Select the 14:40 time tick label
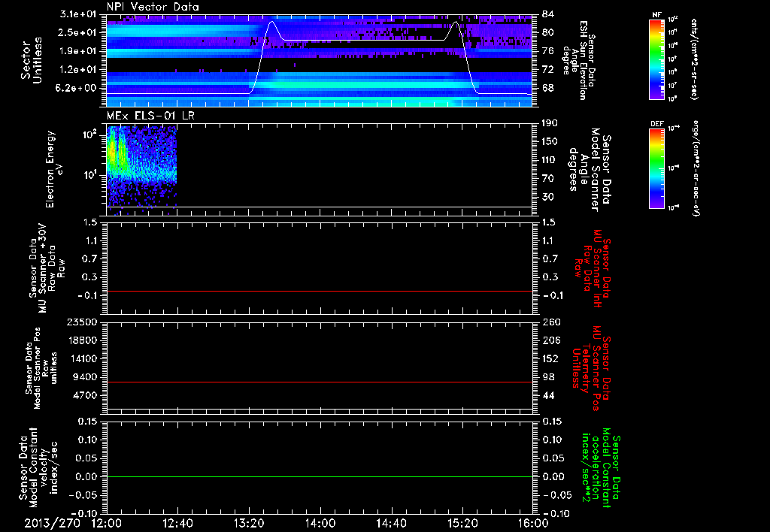The width and height of the screenshot is (770, 532). 391,523
